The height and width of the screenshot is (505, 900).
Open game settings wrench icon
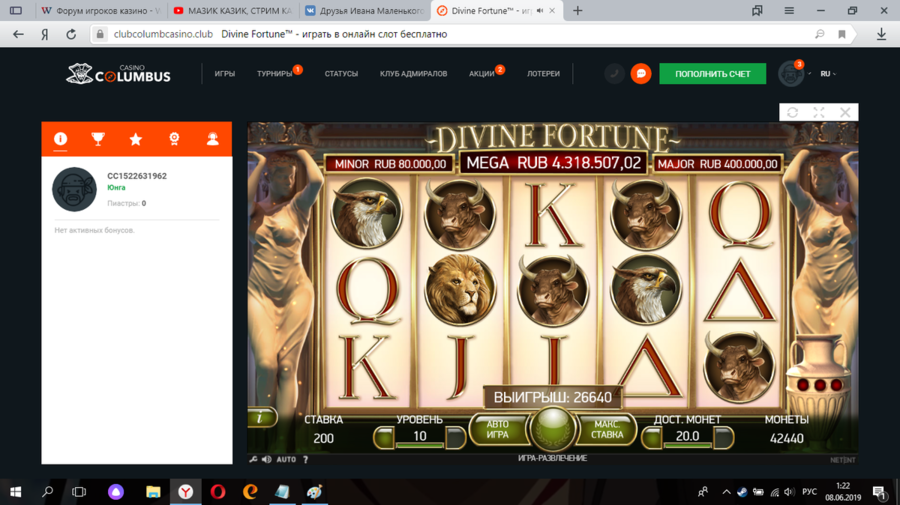(254, 459)
